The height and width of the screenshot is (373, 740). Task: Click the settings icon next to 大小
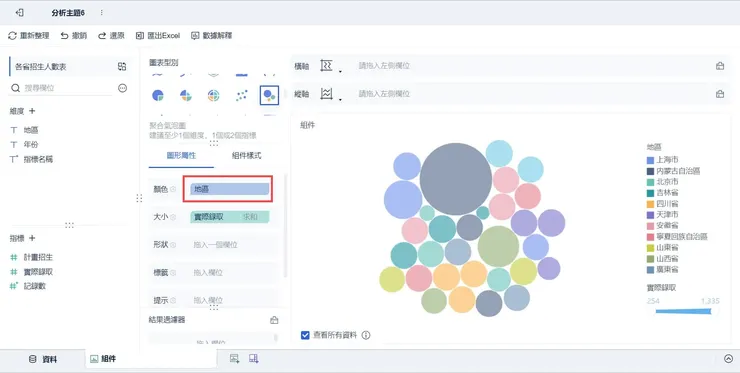coord(173,217)
